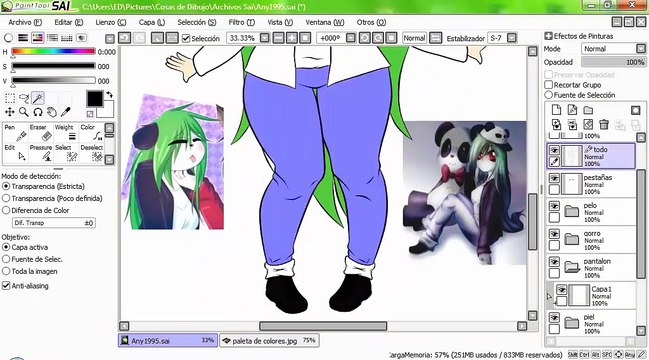The height and width of the screenshot is (360, 649).
Task: Choose the Pressure linework tool
Action: pyautogui.click(x=41, y=153)
